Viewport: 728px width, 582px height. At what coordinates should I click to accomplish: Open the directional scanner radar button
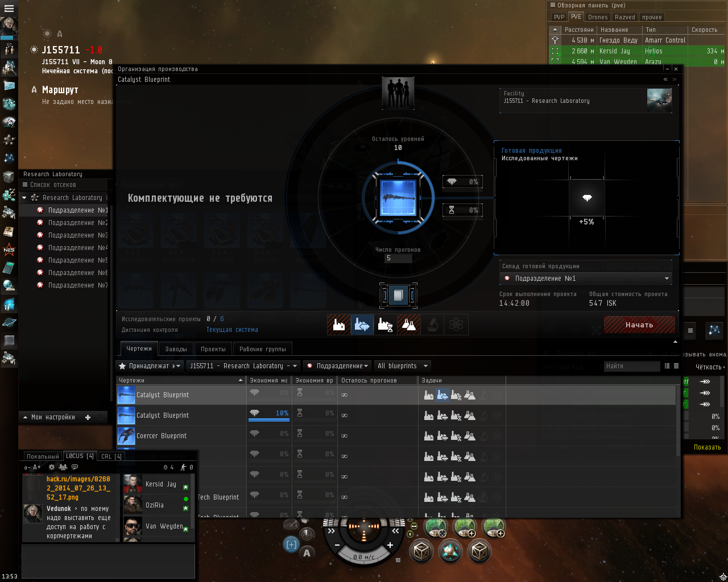[307, 534]
